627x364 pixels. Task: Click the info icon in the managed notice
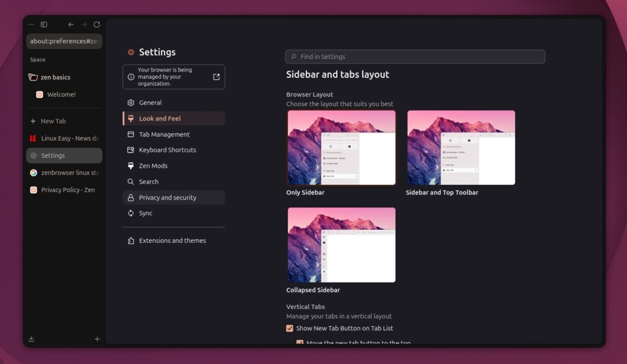[x=131, y=76]
